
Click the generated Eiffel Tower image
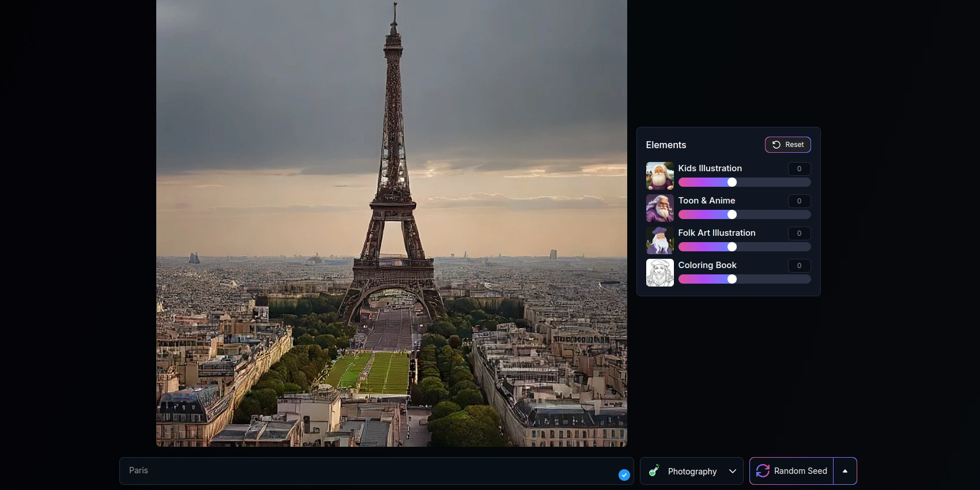pyautogui.click(x=391, y=223)
